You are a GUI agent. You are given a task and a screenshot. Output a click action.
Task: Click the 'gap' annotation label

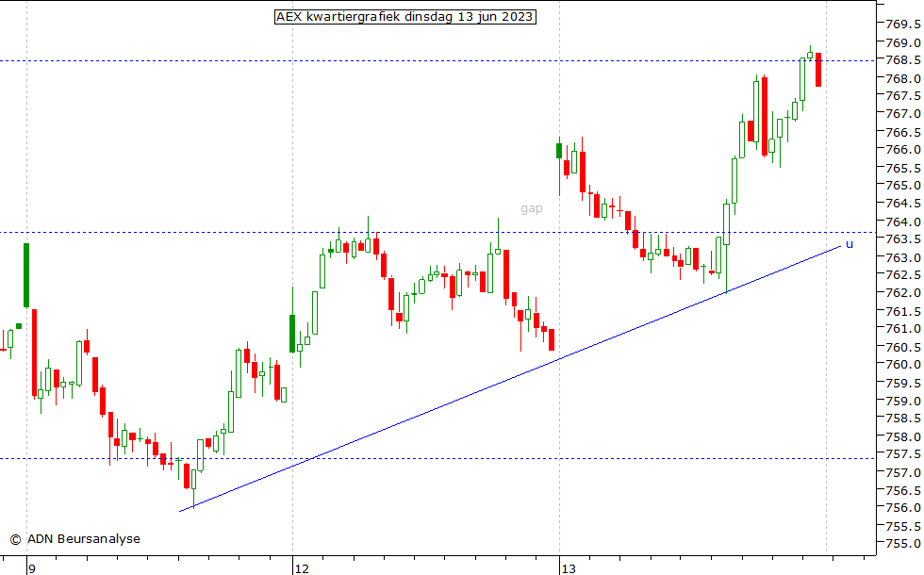[x=532, y=208]
